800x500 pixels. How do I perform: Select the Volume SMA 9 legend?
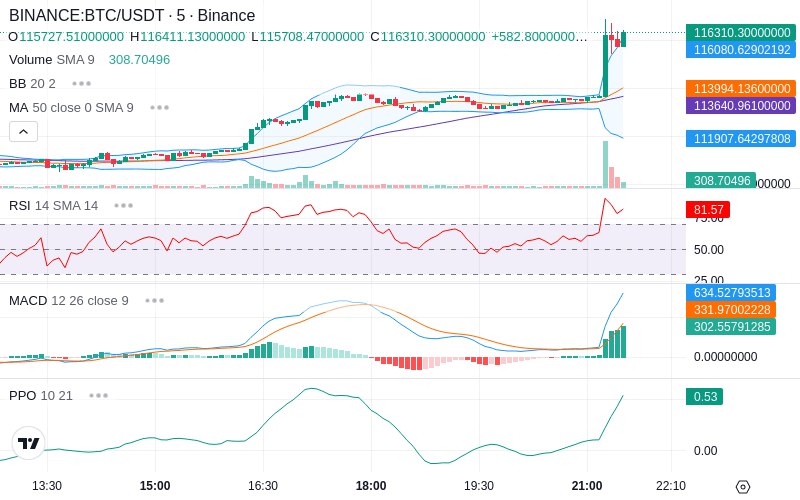coord(52,60)
